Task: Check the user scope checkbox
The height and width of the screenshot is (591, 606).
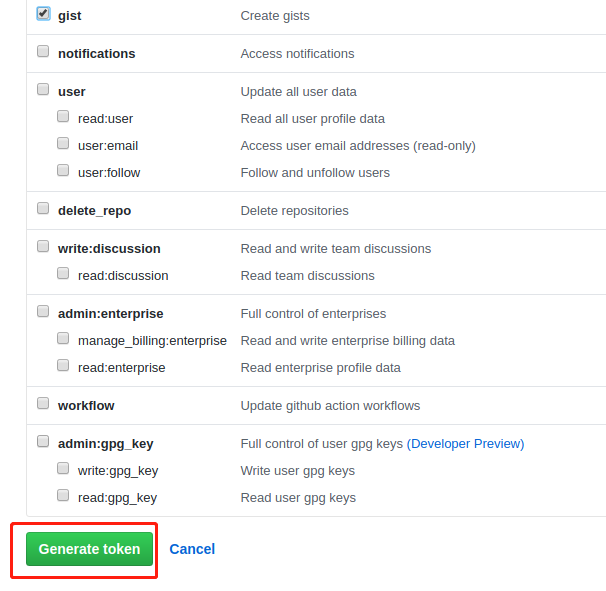Action: tap(43, 90)
